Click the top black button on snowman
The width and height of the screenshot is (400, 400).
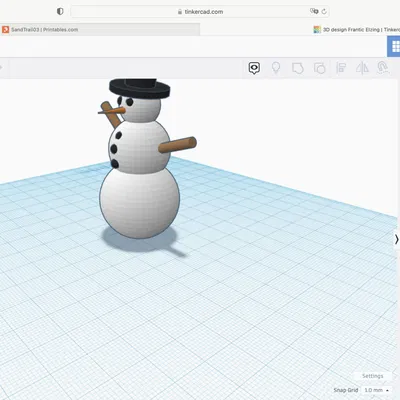(x=118, y=135)
